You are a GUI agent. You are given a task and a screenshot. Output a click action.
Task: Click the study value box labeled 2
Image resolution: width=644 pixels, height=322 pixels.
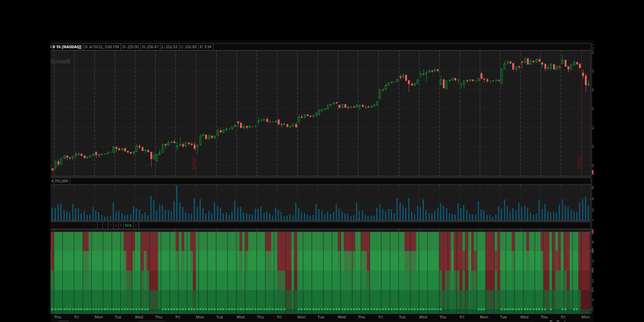(x=105, y=225)
